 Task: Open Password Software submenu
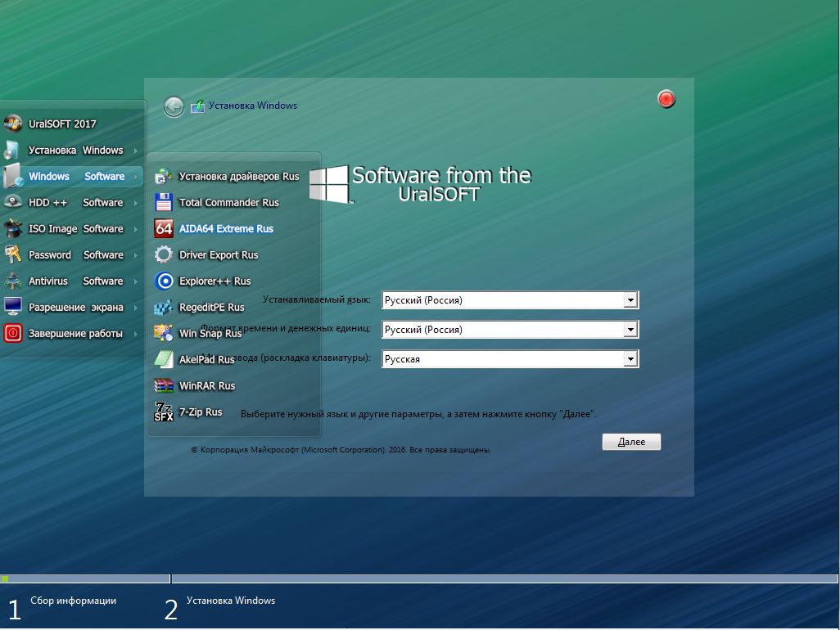pos(72,254)
